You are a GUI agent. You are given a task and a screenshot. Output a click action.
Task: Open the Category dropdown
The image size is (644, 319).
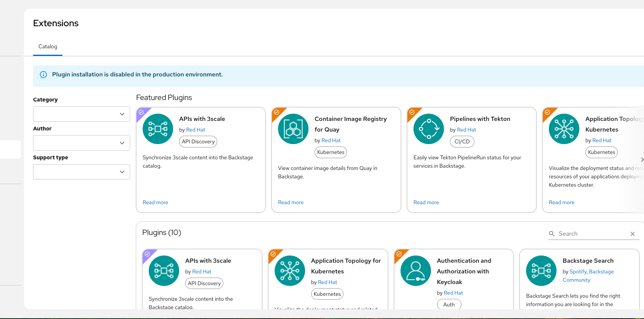click(x=81, y=114)
